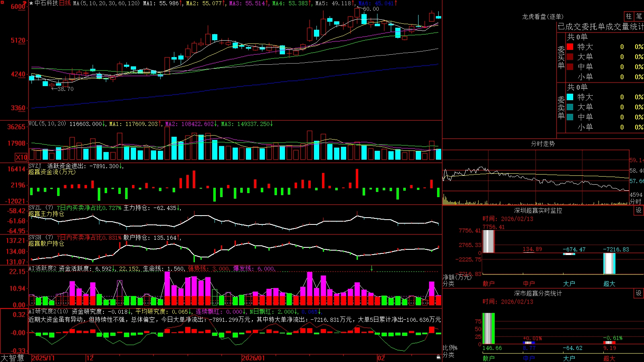This screenshot has width=644, height=362.
Task: Click the 02 month marker on the date axis
Action: (x=381, y=358)
